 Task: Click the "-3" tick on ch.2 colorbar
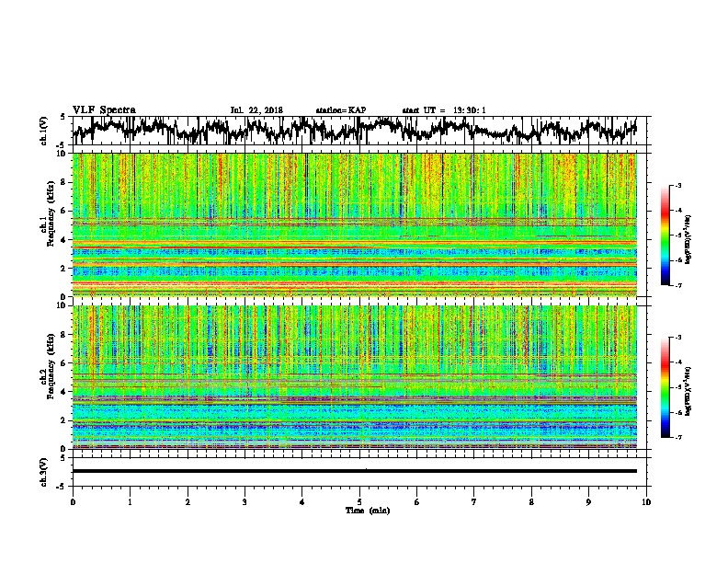click(677, 337)
